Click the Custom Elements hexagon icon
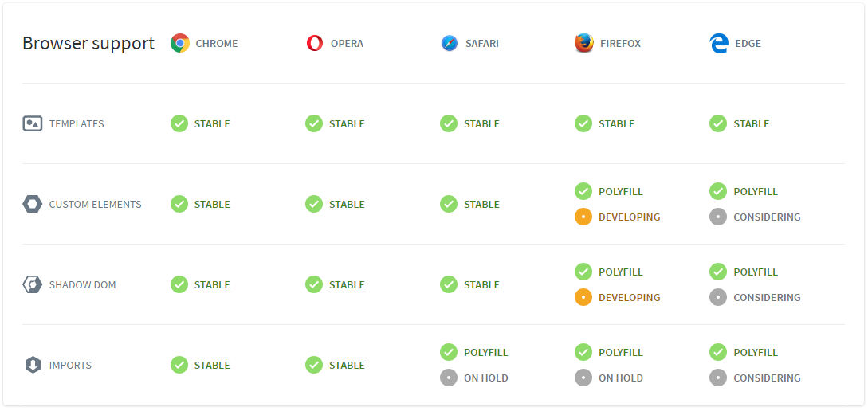 (x=33, y=204)
